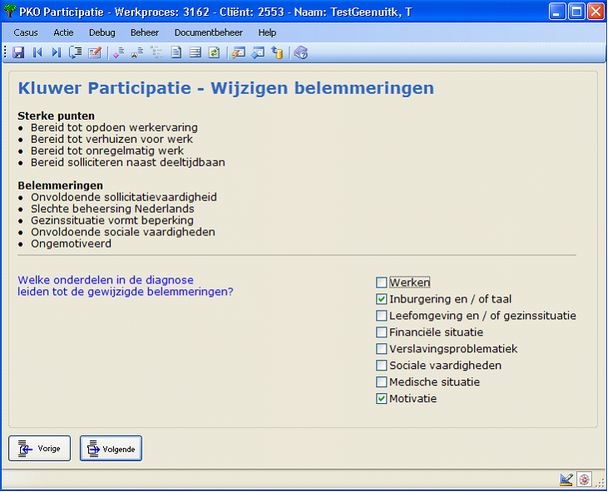This screenshot has width=608, height=492.
Task: Click the window with lightning bolt icon
Action: pyautogui.click(x=238, y=52)
